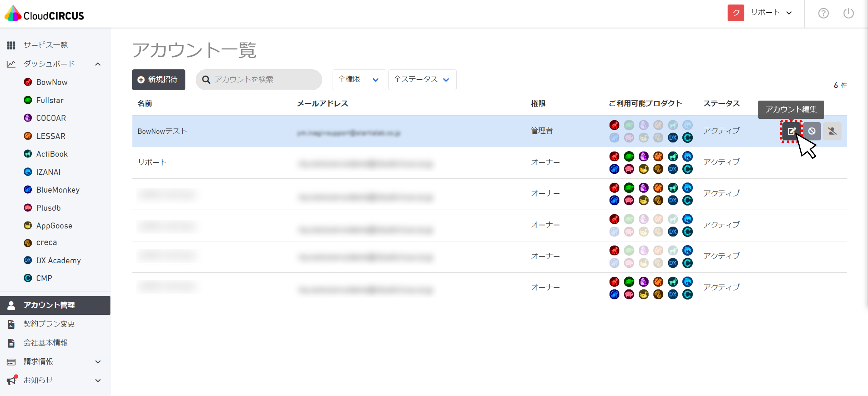Open the 全権限 filter dropdown
This screenshot has width=868, height=396.
[x=359, y=79]
